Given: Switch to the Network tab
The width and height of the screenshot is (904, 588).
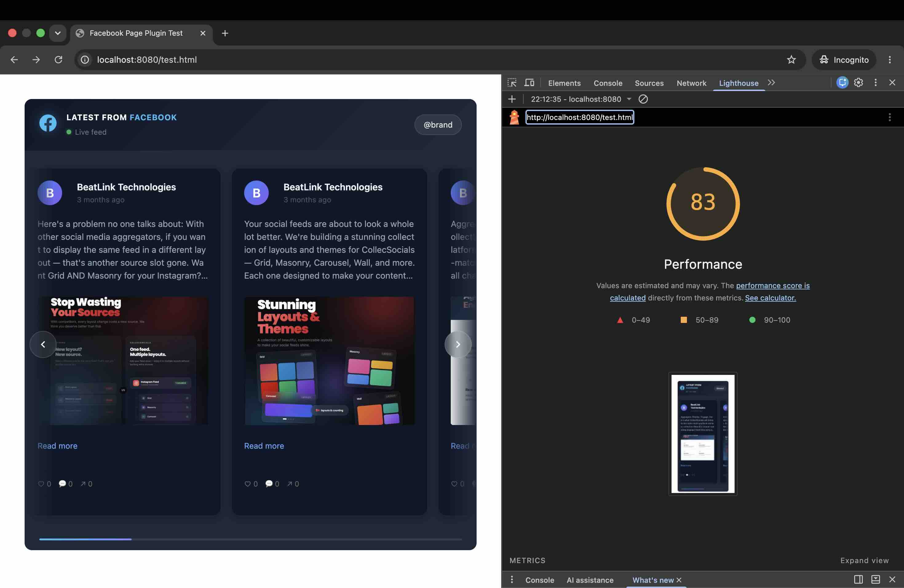Looking at the screenshot, I should (691, 83).
